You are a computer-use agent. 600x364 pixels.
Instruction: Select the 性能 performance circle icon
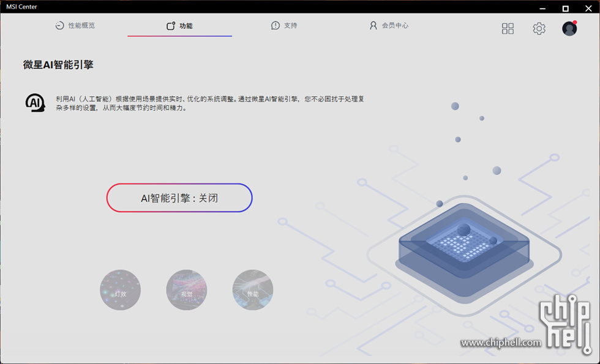(x=253, y=290)
